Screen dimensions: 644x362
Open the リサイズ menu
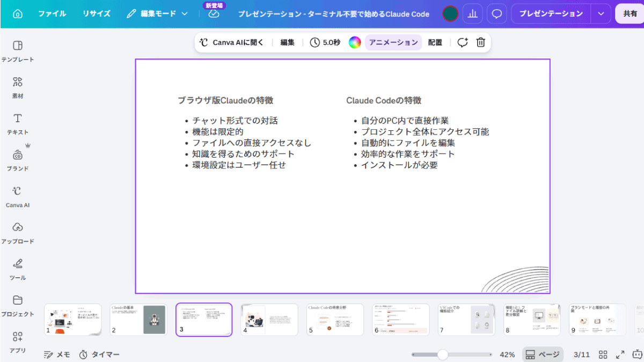click(97, 14)
